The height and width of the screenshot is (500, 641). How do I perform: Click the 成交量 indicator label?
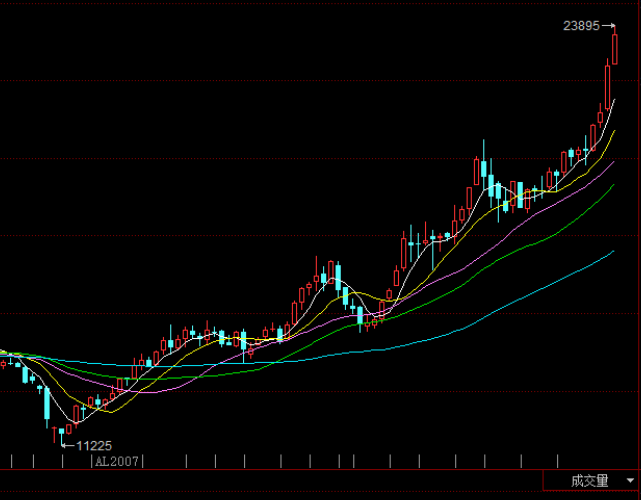pyautogui.click(x=589, y=481)
